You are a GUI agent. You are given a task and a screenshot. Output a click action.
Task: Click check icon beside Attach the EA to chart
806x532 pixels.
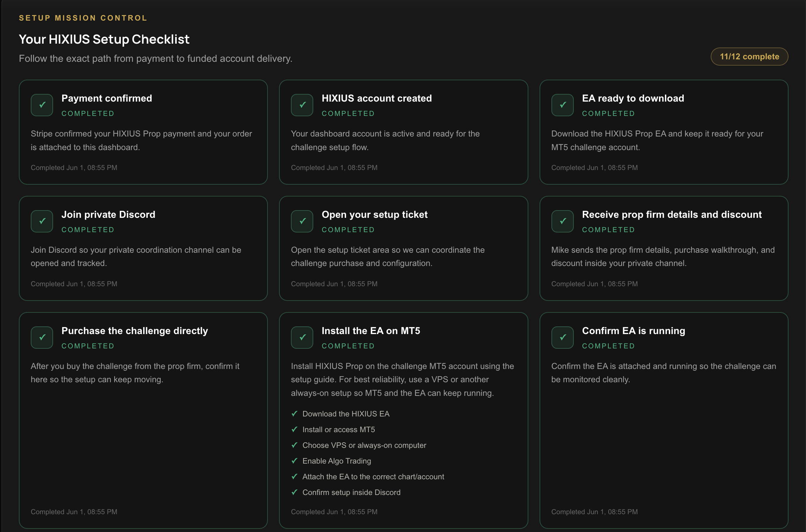294,476
